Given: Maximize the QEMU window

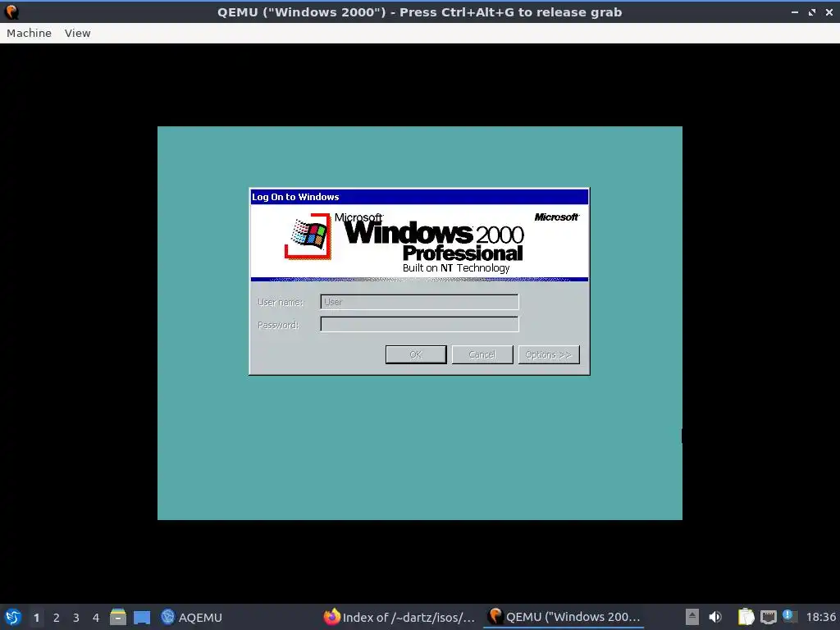Looking at the screenshot, I should [x=812, y=12].
